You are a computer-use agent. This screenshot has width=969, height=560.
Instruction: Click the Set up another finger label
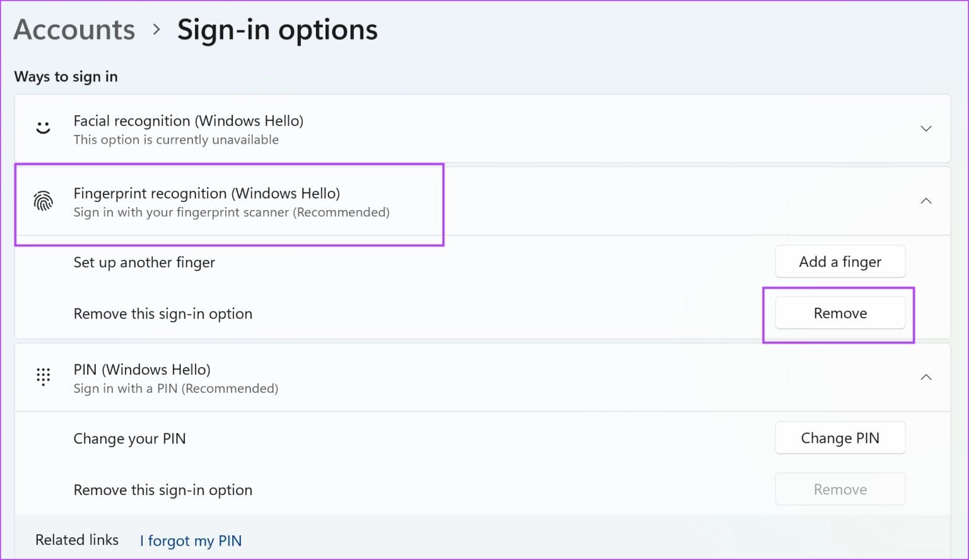(x=144, y=262)
